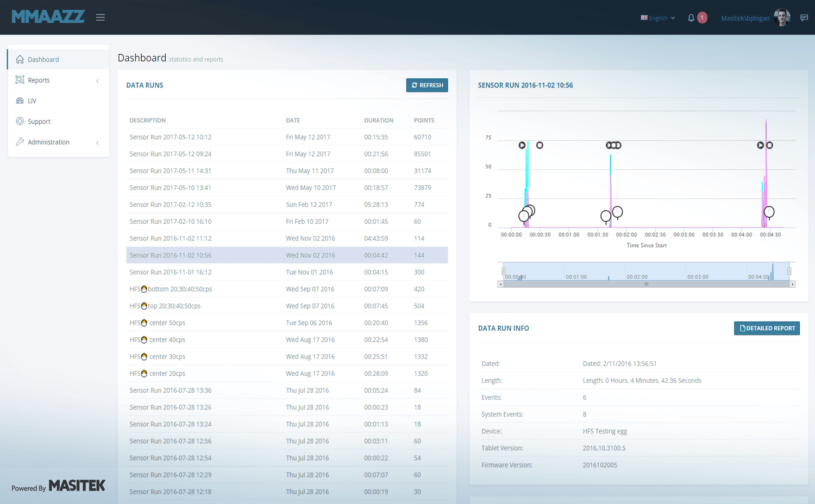Click the user profile avatar
Viewport: 815px width, 504px height.
[782, 17]
